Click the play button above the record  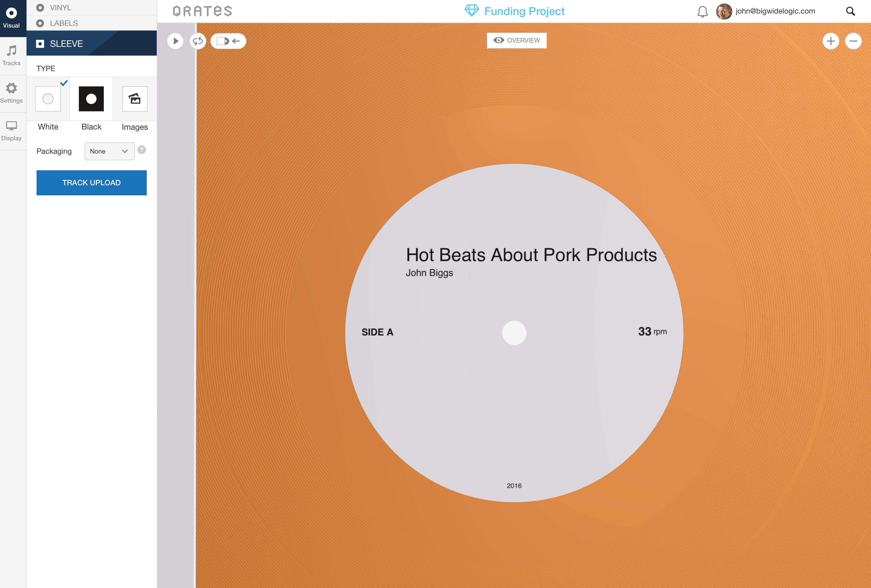point(175,41)
